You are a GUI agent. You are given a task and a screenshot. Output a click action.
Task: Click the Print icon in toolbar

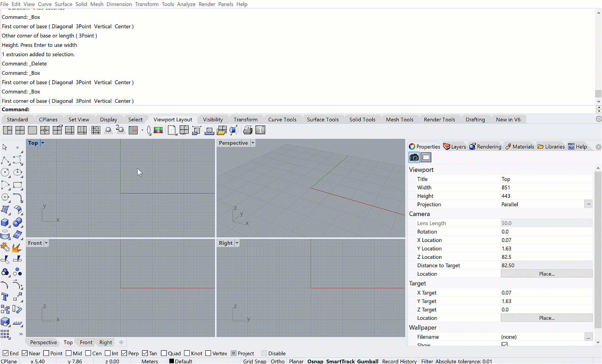(x=248, y=130)
